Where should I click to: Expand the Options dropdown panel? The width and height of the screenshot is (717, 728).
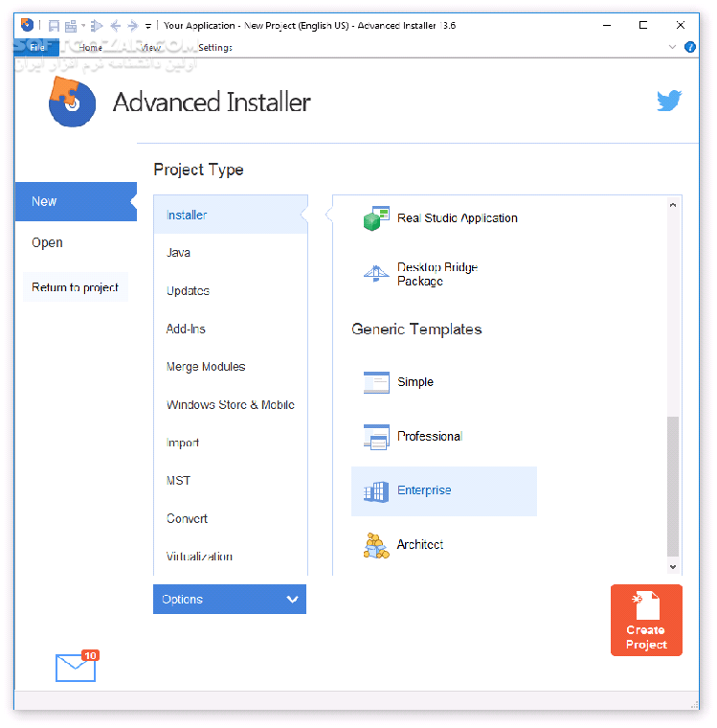pos(230,600)
